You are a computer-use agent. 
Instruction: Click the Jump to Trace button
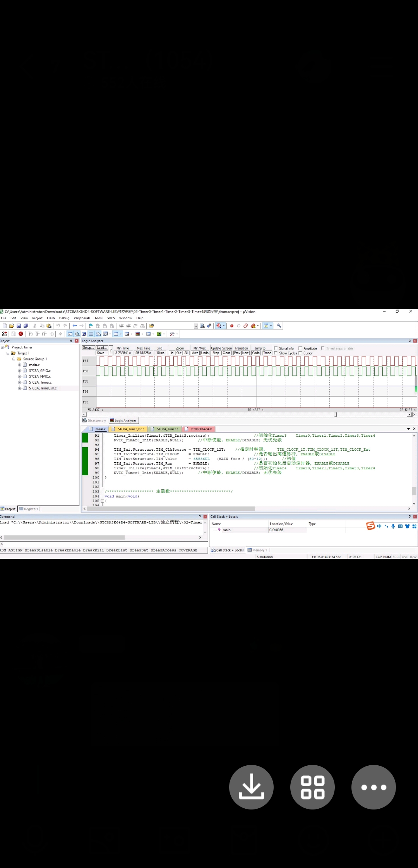[x=267, y=353]
